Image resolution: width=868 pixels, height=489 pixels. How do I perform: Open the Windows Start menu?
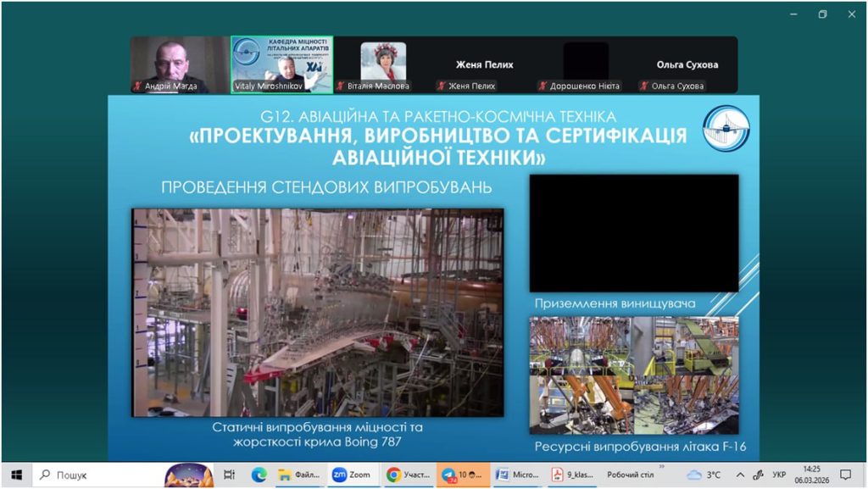tap(15, 475)
